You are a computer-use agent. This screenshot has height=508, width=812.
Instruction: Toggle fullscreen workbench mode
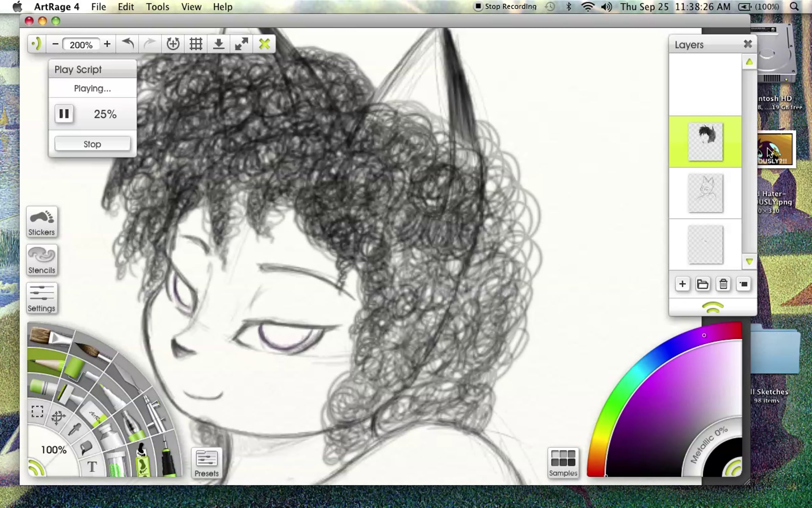pyautogui.click(x=241, y=44)
